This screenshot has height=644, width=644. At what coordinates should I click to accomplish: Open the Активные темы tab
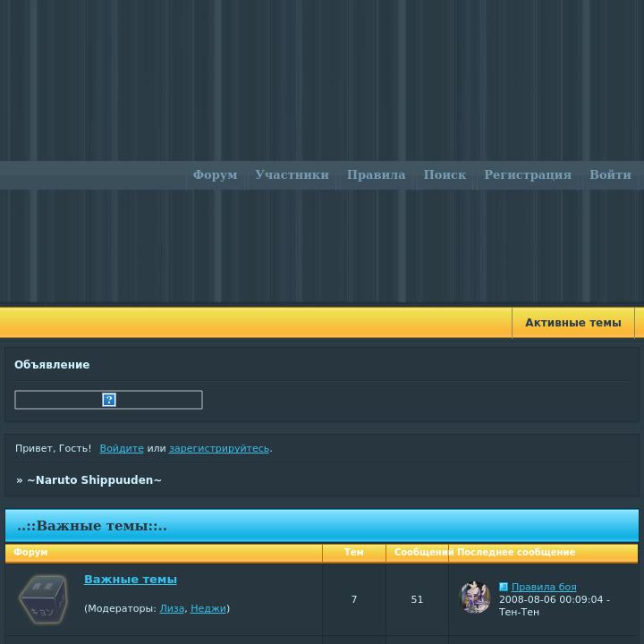pyautogui.click(x=573, y=323)
